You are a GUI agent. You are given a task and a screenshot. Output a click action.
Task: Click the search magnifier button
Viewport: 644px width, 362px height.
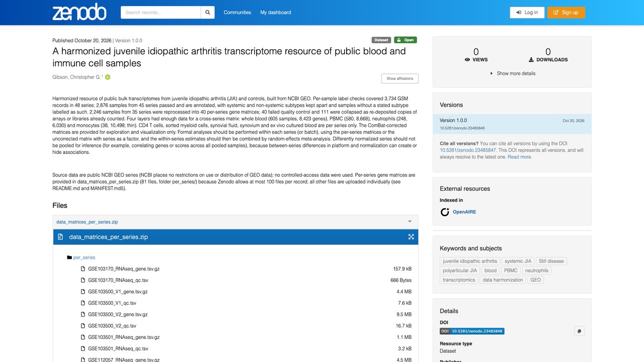[x=208, y=13]
